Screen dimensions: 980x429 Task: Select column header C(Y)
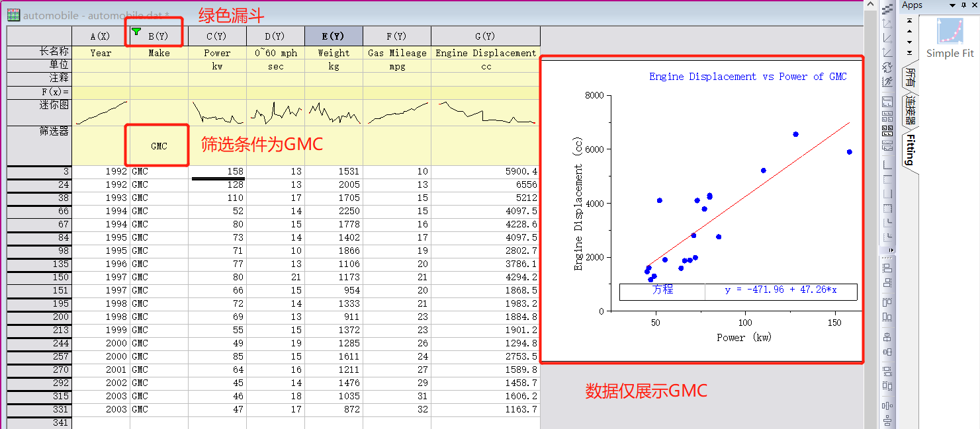pyautogui.click(x=217, y=36)
